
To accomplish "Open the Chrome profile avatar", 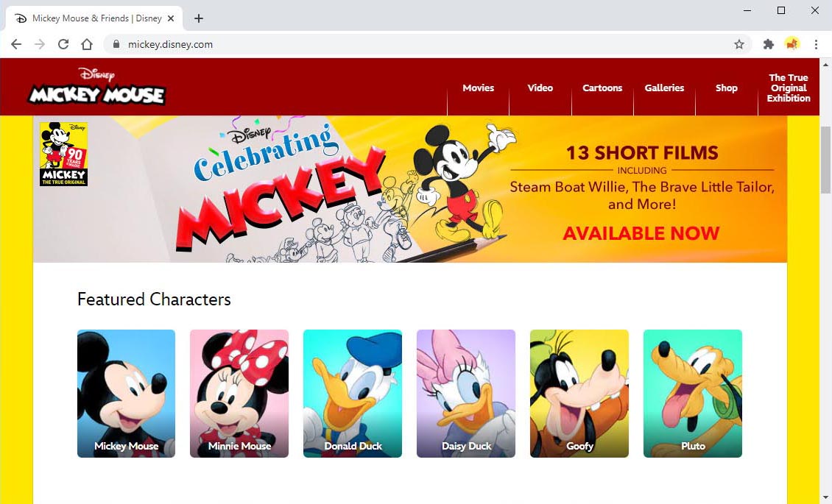I will click(792, 44).
